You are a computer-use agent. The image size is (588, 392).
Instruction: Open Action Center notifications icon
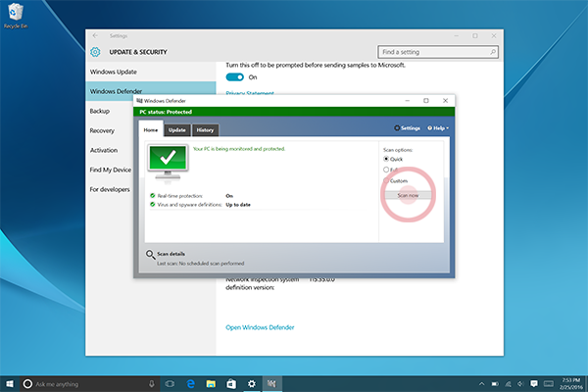tap(534, 384)
